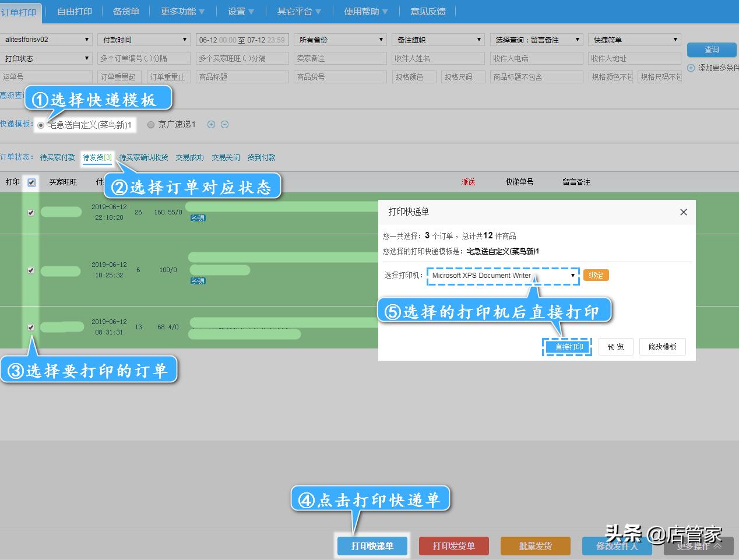Click the 修改模板 button

click(x=662, y=346)
